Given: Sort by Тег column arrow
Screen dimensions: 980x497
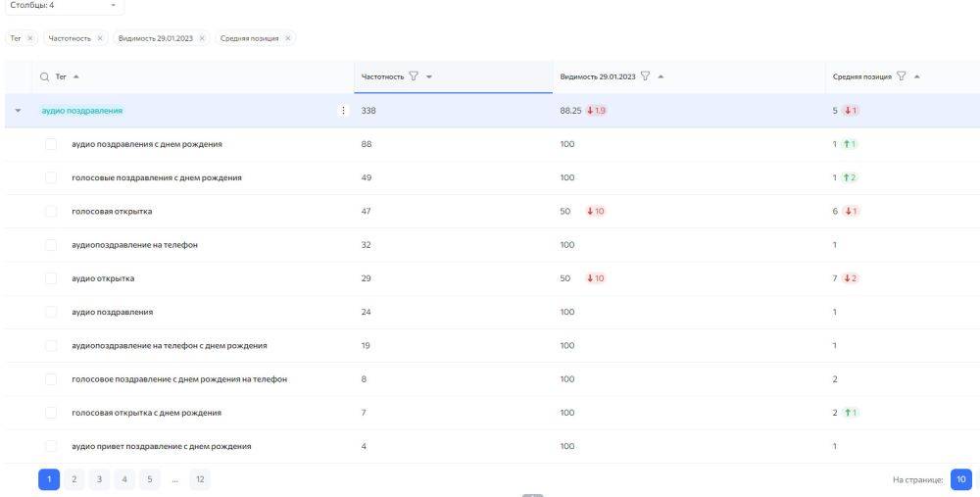Looking at the screenshot, I should pos(76,76).
